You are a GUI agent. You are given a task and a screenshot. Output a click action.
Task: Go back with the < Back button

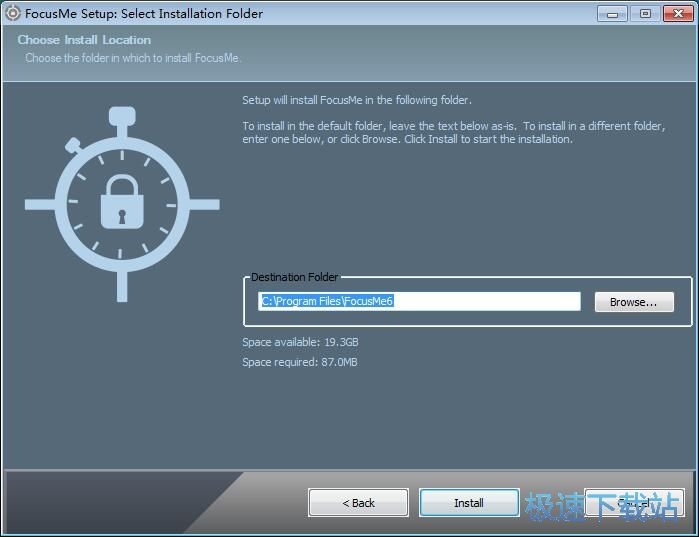(358, 503)
